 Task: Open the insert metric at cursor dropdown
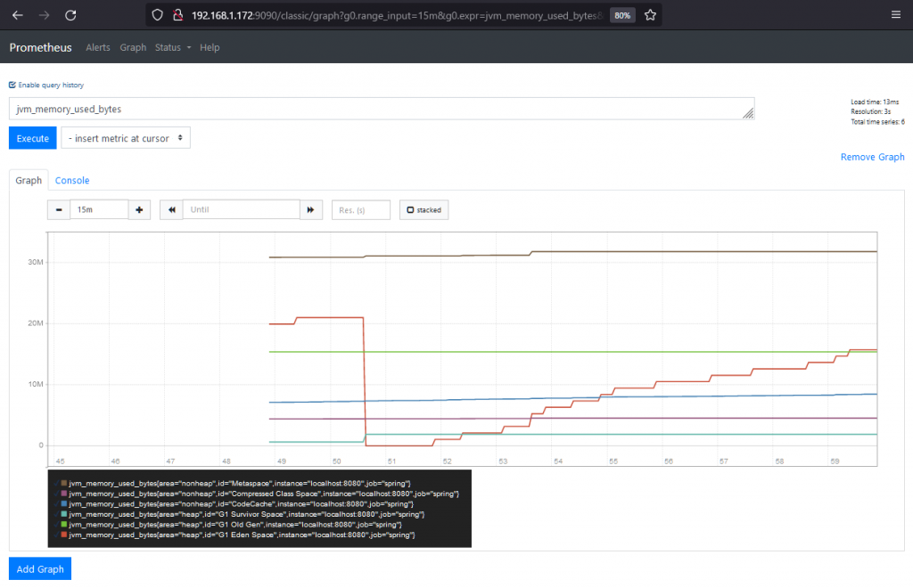tap(125, 138)
